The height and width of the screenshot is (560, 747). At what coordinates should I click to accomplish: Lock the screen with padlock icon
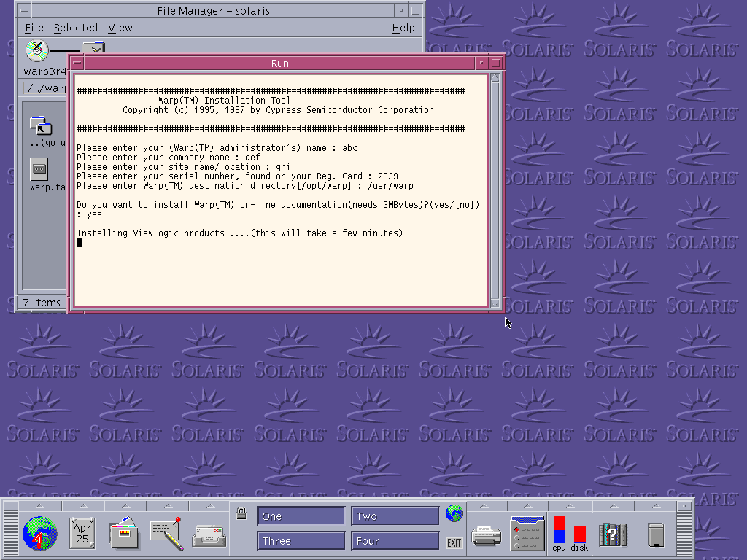point(241,513)
